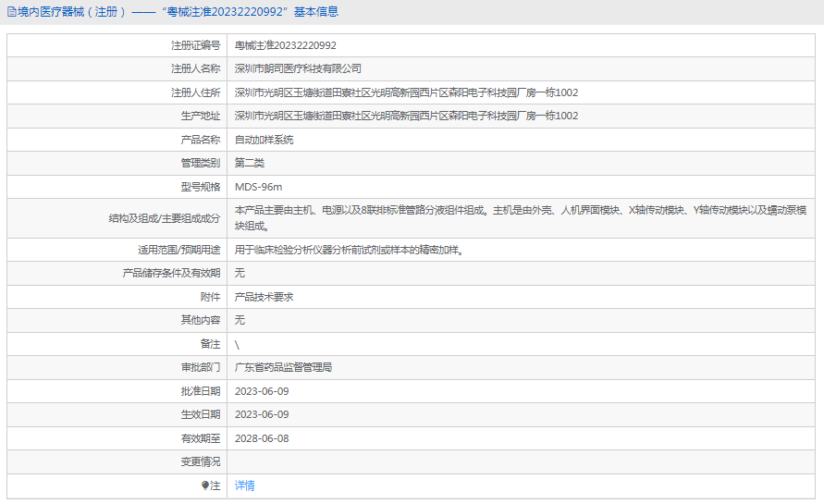This screenshot has height=504, width=824.
Task: Click the 注册人住所 label
Action: [x=195, y=93]
